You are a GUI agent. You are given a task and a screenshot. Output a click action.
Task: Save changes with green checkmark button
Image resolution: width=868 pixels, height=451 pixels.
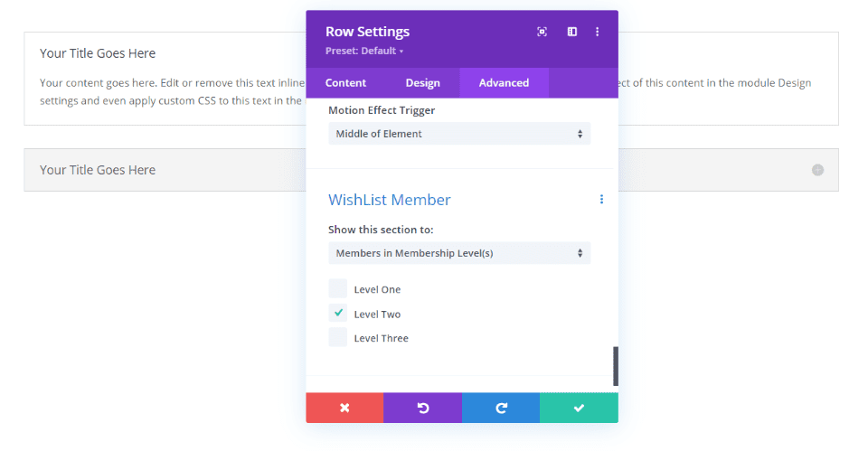(x=579, y=408)
